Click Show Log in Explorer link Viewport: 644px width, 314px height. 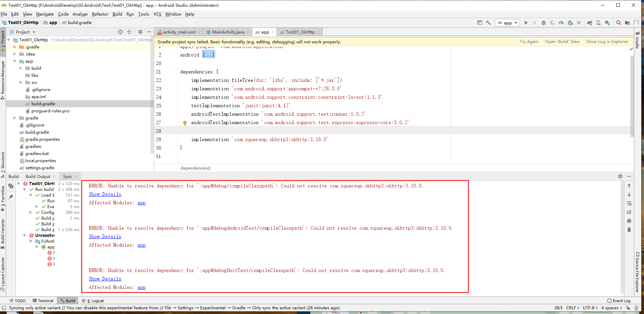tap(607, 41)
